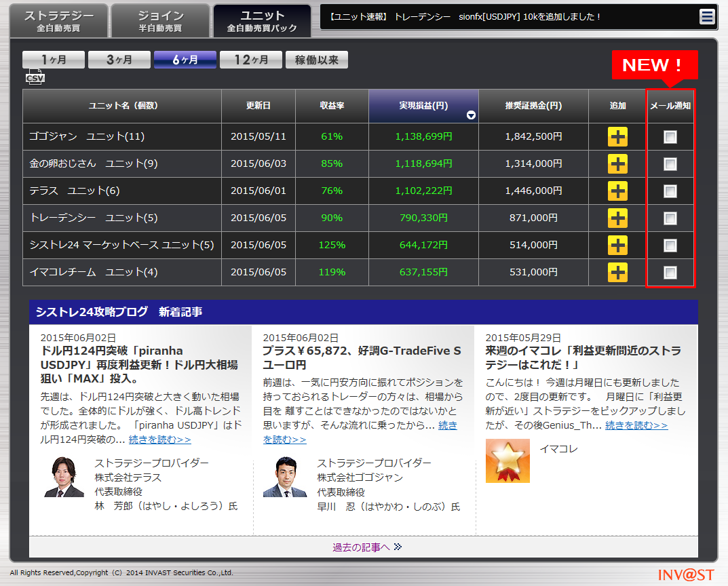
Task: Select ユニット 全自動売買パック tab
Action: [262, 21]
